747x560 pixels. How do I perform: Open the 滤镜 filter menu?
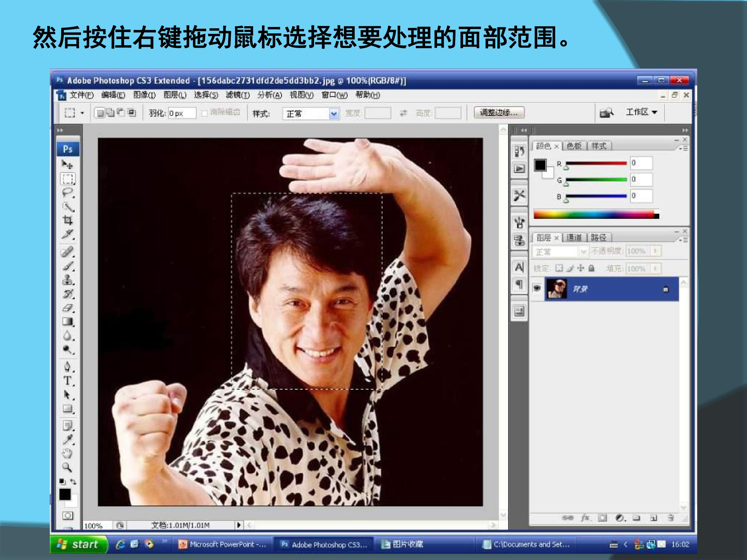click(238, 95)
